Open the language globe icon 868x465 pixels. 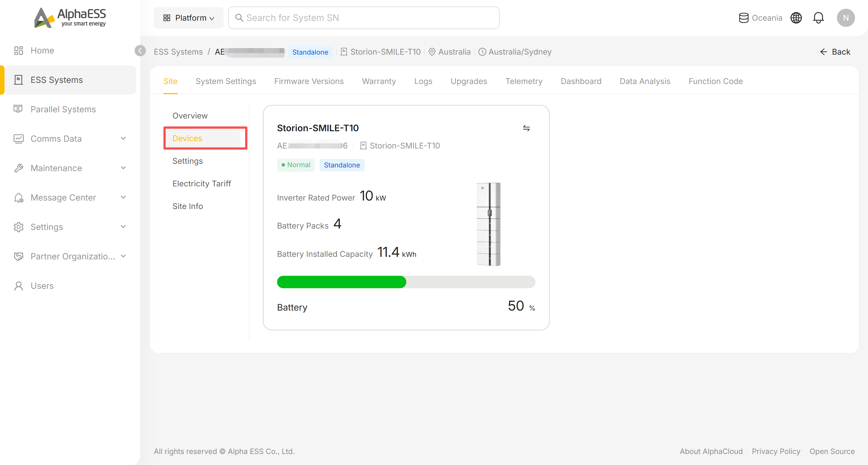796,18
